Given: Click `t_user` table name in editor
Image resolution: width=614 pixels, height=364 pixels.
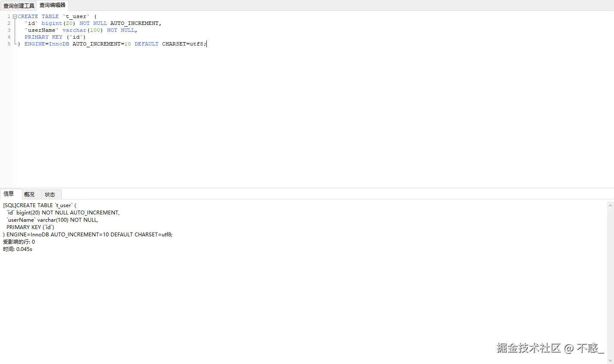Looking at the screenshot, I should point(76,16).
